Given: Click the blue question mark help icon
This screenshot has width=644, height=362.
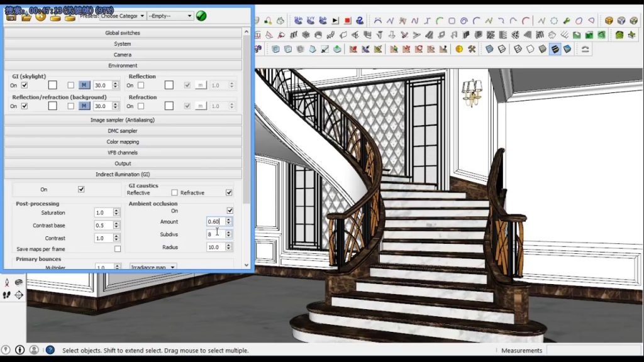Looking at the screenshot, I should coord(360,20).
